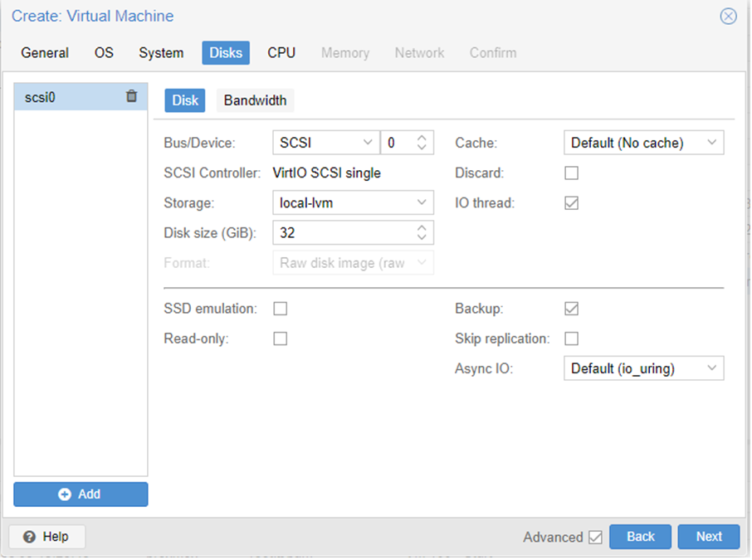The height and width of the screenshot is (560, 752).
Task: Toggle the Advanced checkbox
Action: [595, 537]
